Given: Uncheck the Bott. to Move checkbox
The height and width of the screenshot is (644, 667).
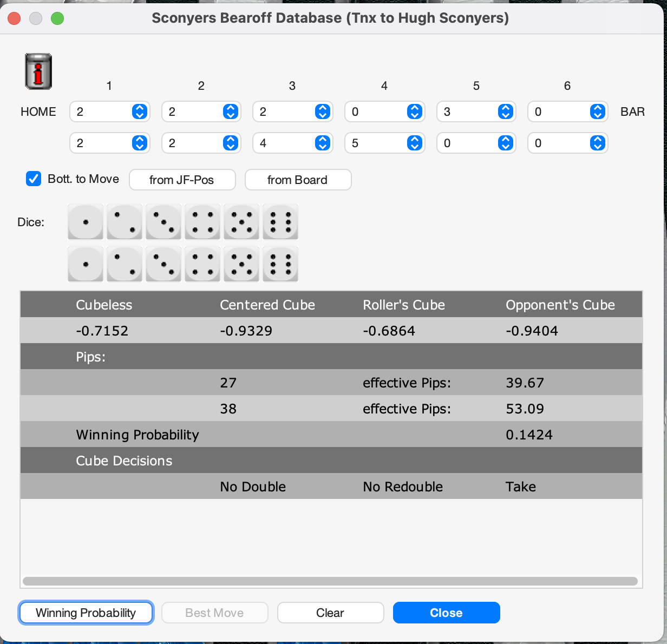Looking at the screenshot, I should [34, 179].
